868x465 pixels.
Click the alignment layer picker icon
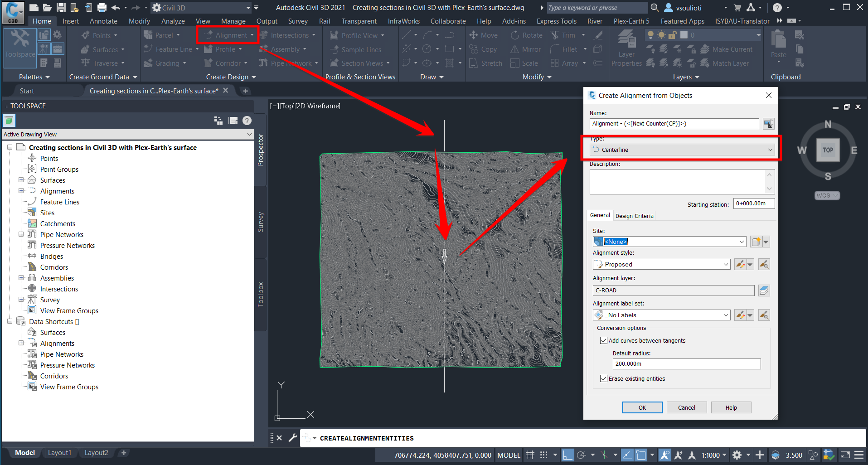click(764, 291)
